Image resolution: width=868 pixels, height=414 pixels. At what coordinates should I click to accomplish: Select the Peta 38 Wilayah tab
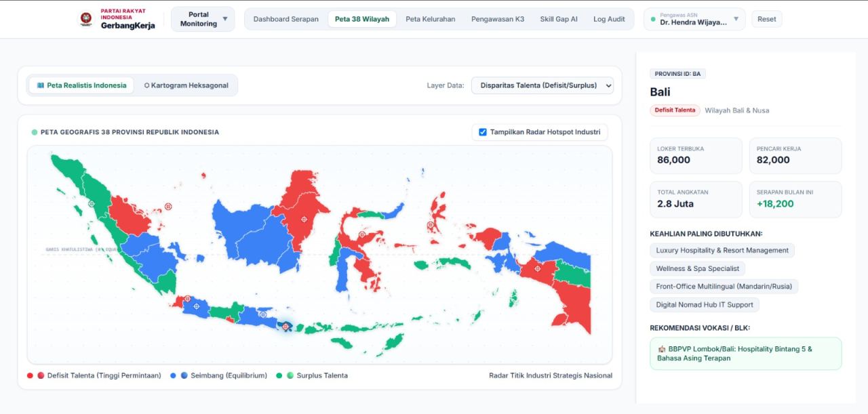coord(362,19)
